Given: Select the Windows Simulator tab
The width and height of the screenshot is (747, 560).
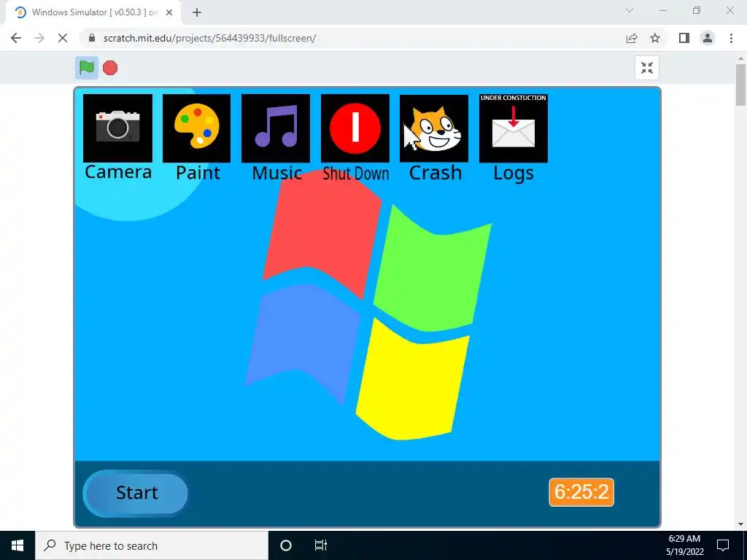Looking at the screenshot, I should [x=93, y=12].
